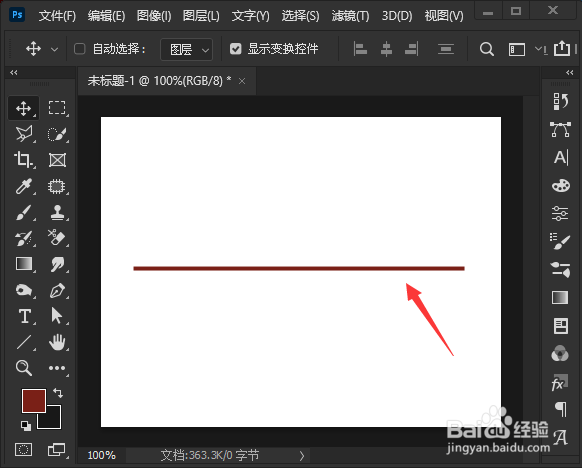Open the 图像(I) menu
Viewport: 582px width, 468px height.
(154, 16)
